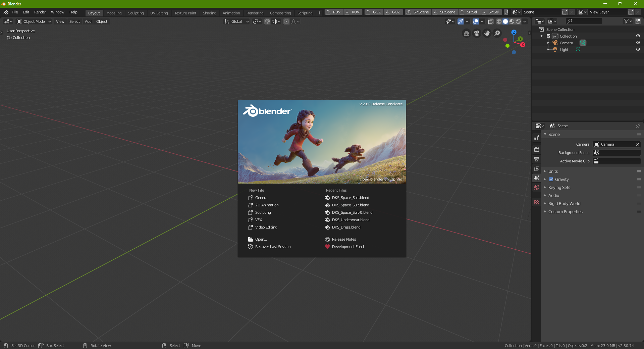The height and width of the screenshot is (349, 644).
Task: Switch to the Sculpting workspace tab
Action: tap(136, 13)
